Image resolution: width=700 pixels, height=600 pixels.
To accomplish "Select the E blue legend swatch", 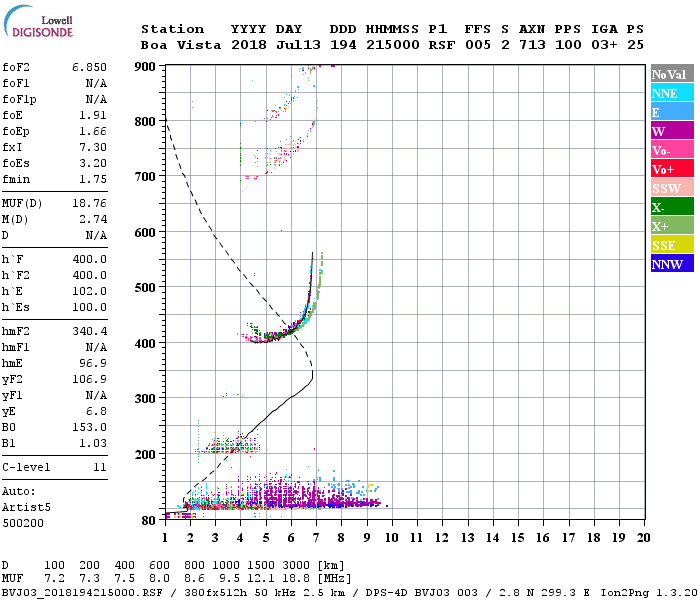I will coord(672,112).
